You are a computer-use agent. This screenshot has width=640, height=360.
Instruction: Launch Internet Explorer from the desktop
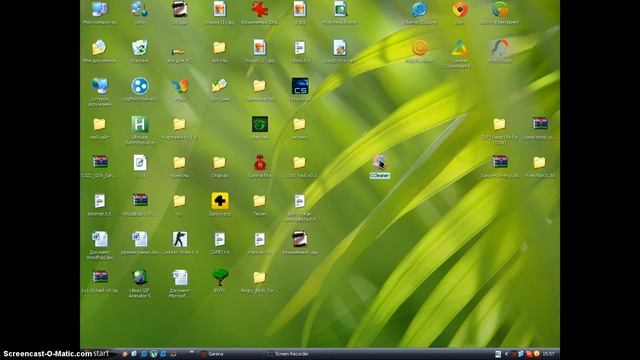tap(419, 9)
